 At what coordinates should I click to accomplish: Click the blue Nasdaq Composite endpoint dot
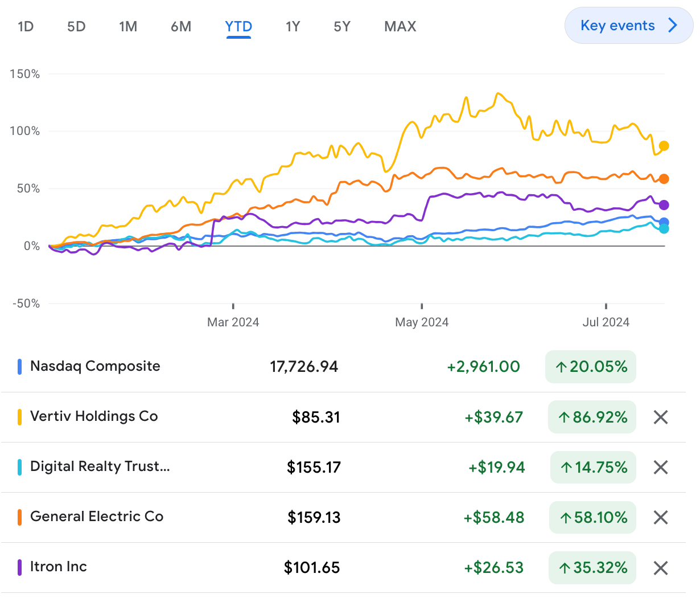point(664,223)
